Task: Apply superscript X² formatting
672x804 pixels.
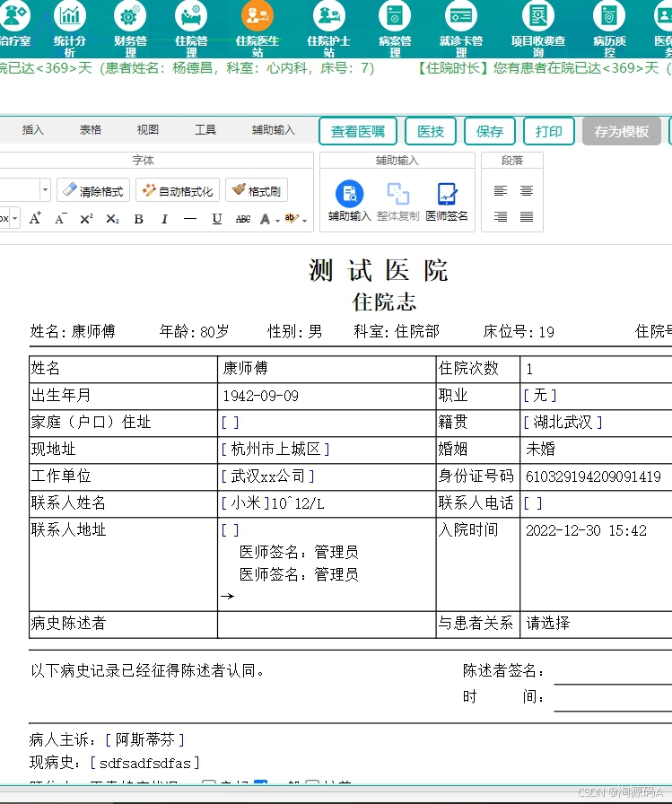Action: pyautogui.click(x=86, y=219)
